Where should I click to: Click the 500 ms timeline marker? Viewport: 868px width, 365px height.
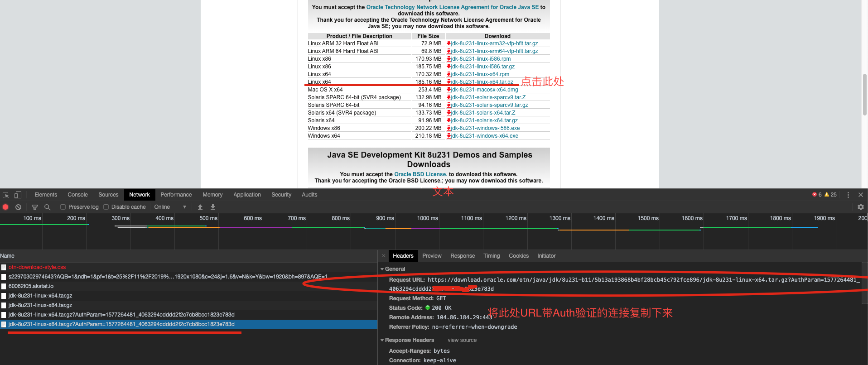click(x=208, y=218)
